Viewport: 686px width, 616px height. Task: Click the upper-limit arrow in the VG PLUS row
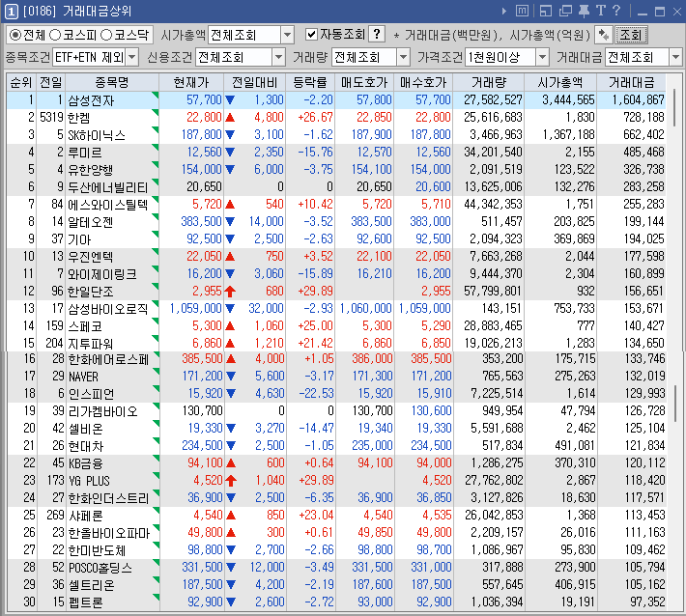[x=231, y=481]
